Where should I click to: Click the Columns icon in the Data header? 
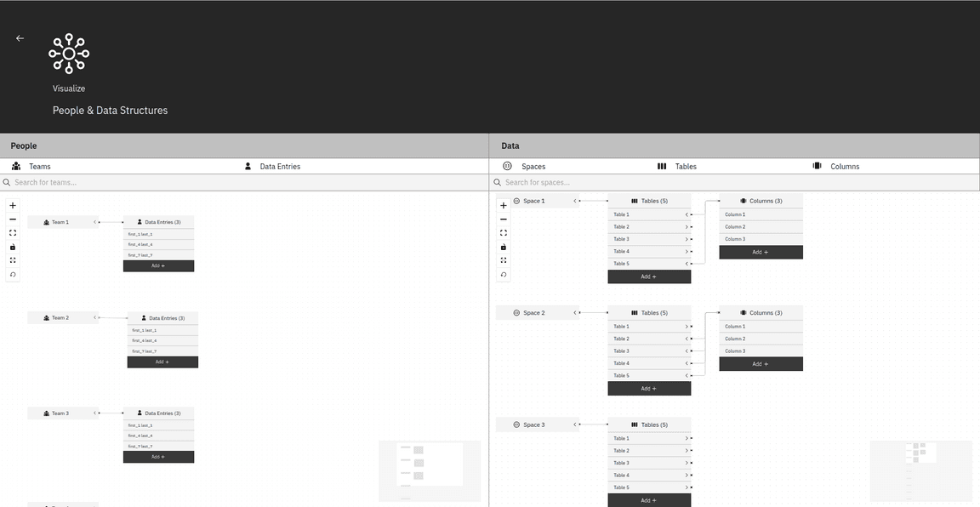click(817, 167)
